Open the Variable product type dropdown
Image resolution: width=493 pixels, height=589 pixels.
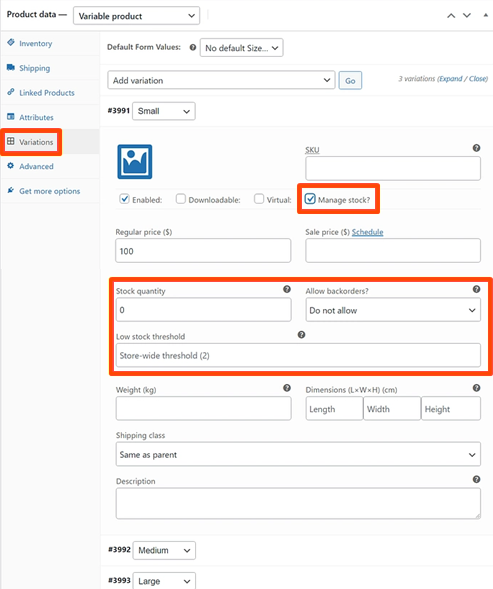pyautogui.click(x=136, y=16)
